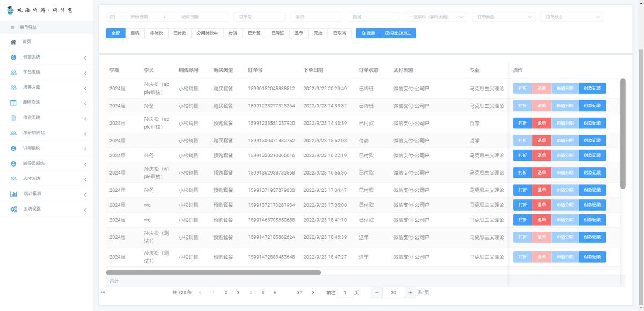
Task: Toggle the 菜单导航 hamburger icon
Action: click(12, 27)
